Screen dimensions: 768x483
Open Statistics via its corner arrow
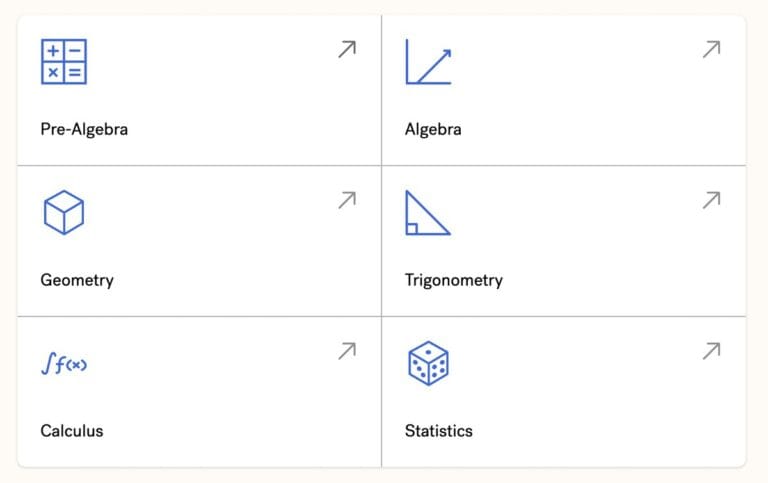[x=711, y=351]
